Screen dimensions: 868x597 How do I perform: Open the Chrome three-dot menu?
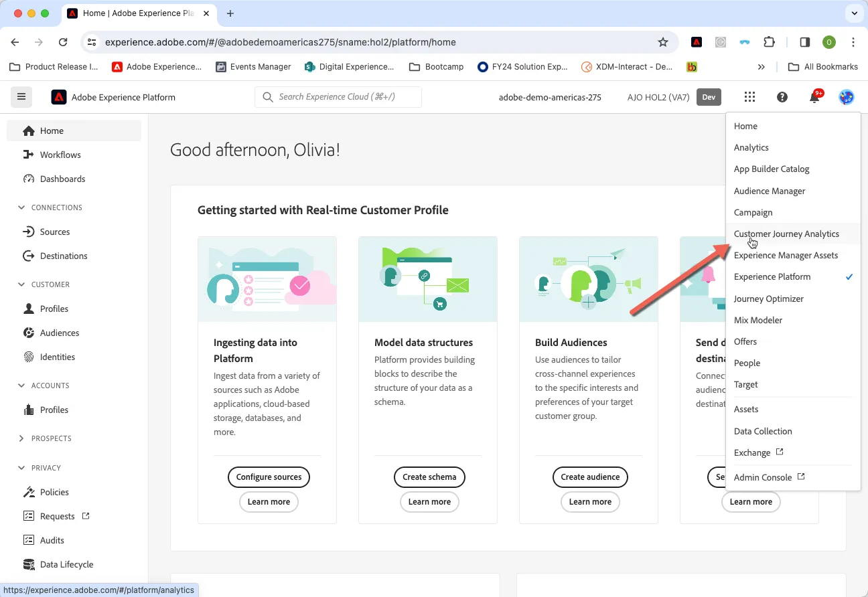tap(853, 42)
